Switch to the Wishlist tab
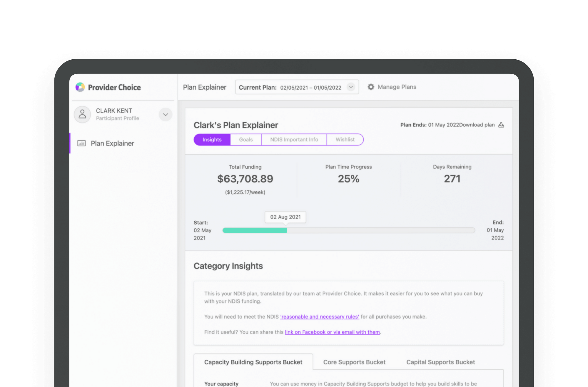588x387 pixels. [345, 140]
